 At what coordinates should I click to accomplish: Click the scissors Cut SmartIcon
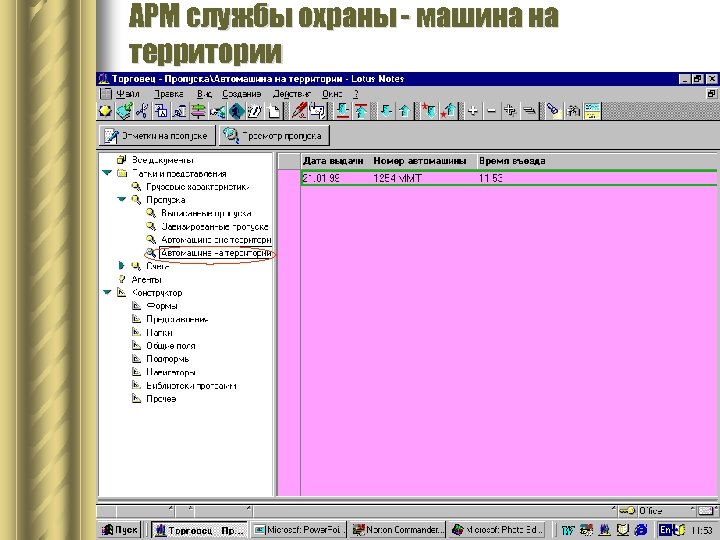click(142, 111)
